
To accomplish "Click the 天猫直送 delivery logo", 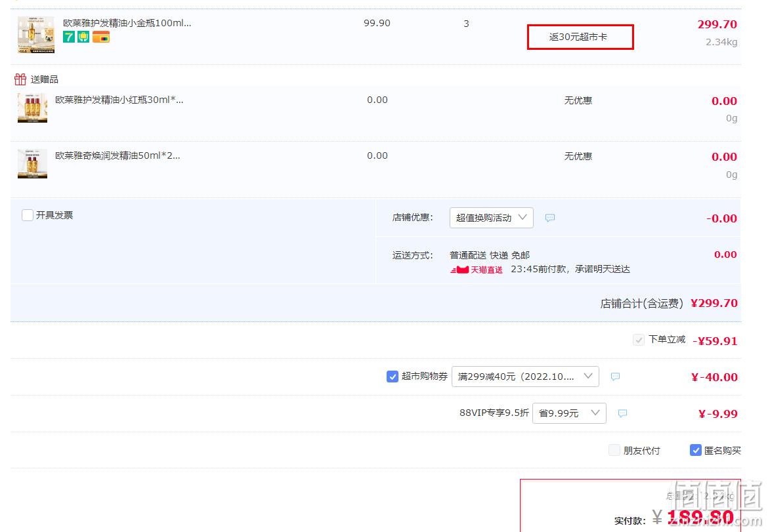I will (477, 270).
